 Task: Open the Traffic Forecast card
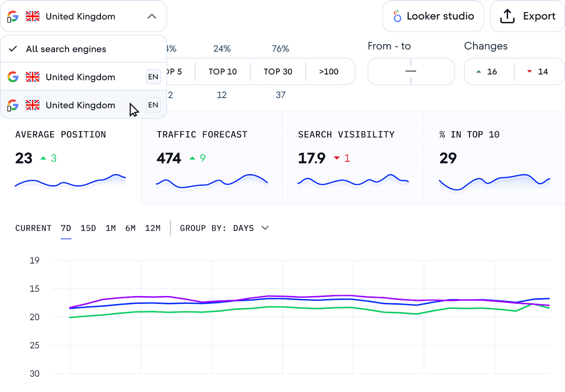click(212, 158)
